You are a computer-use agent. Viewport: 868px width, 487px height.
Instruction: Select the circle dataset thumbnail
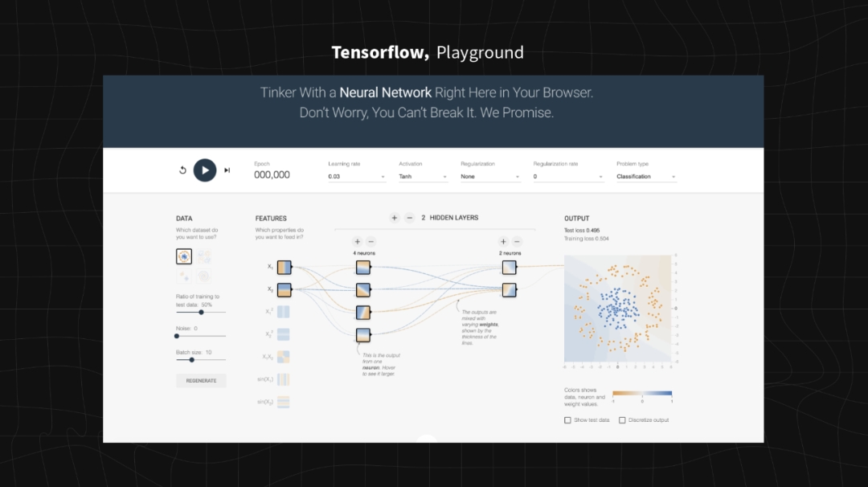183,256
